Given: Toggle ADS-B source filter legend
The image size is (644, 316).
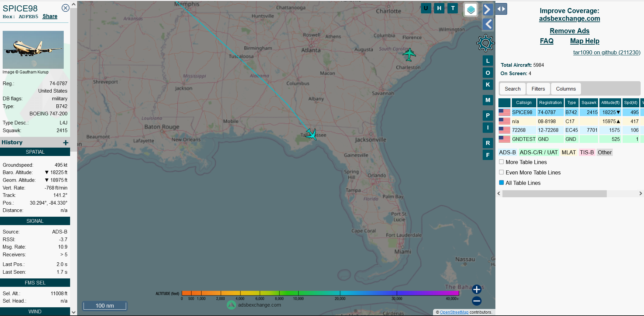Looking at the screenshot, I should pyautogui.click(x=507, y=152).
